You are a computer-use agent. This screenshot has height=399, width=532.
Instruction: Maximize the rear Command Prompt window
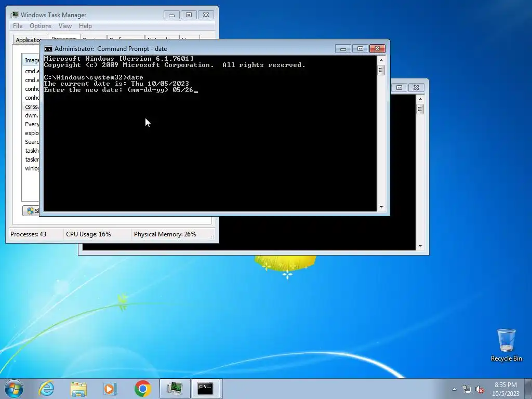click(400, 87)
